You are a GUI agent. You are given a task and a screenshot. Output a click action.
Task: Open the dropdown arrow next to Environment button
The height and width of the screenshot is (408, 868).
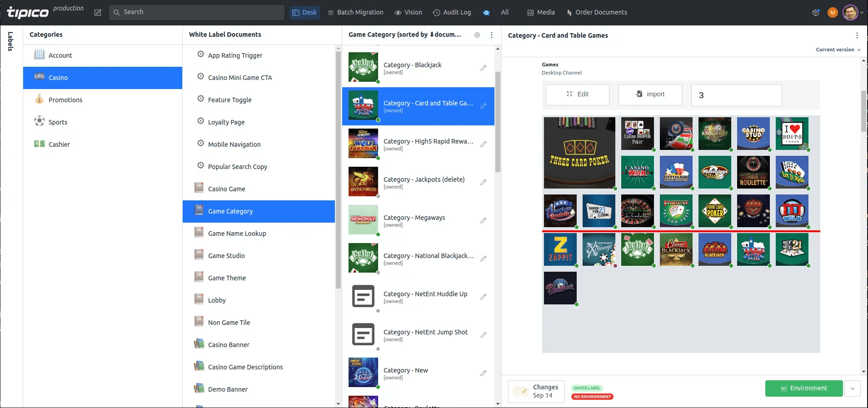click(x=852, y=388)
